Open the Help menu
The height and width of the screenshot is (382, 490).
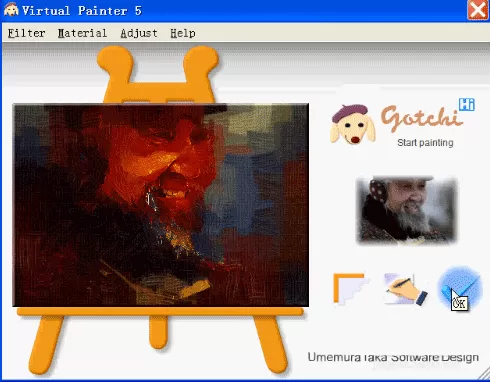[x=183, y=33]
